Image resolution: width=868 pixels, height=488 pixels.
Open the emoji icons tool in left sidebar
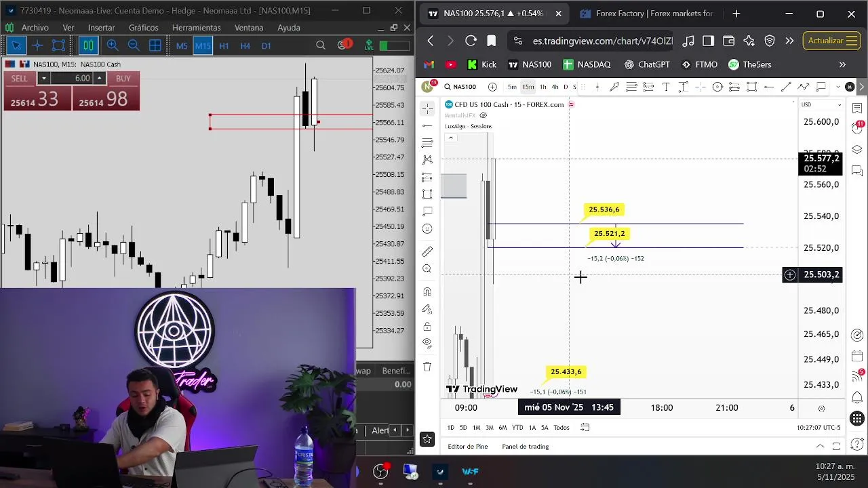(x=427, y=229)
